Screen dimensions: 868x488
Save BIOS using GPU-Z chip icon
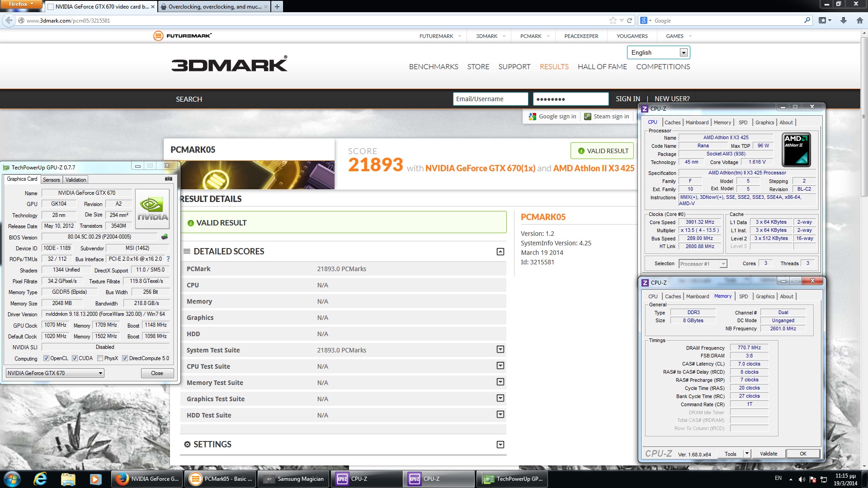pyautogui.click(x=165, y=237)
